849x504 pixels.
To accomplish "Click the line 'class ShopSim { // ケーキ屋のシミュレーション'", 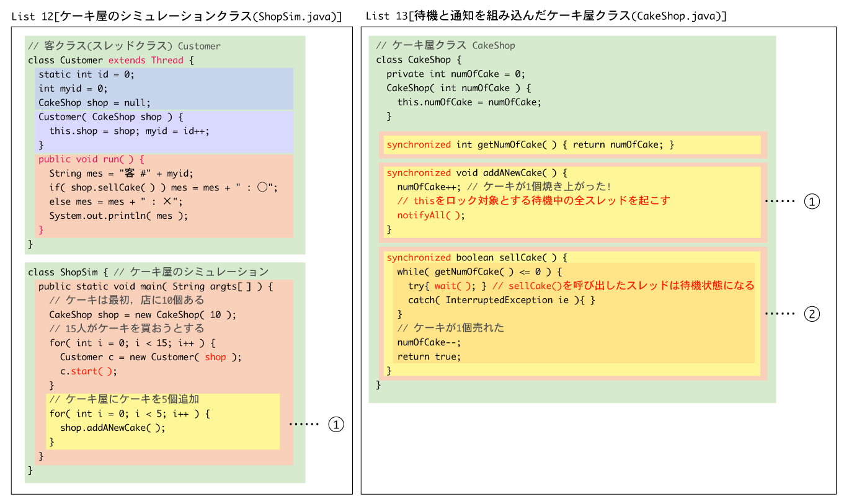I will coord(148,272).
